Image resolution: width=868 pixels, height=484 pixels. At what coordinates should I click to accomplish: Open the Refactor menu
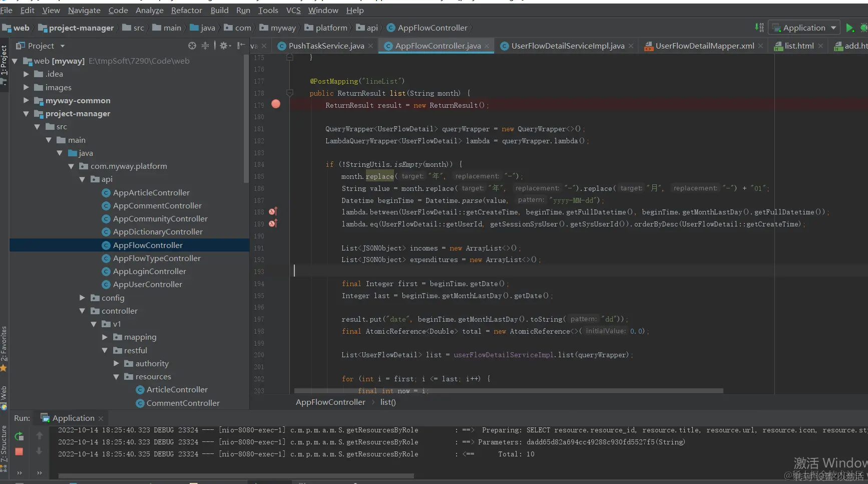(x=187, y=10)
